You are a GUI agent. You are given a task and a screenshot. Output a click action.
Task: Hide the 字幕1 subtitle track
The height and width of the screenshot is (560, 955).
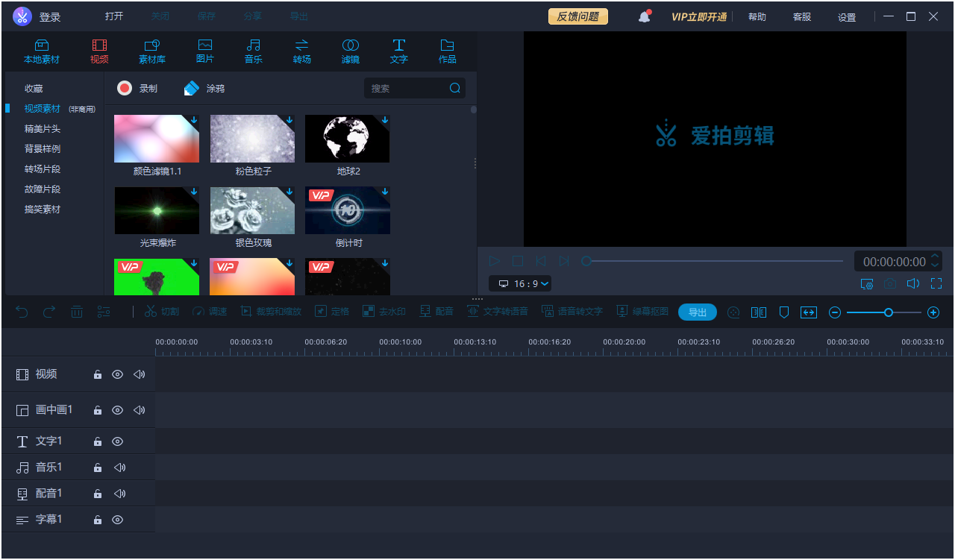(117, 519)
